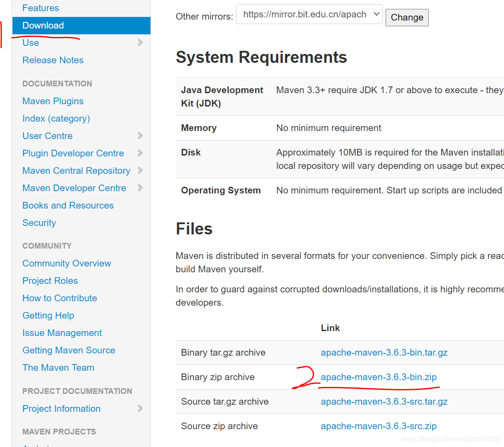Image resolution: width=504 pixels, height=447 pixels.
Task: Open Issue Management link
Action: (62, 333)
